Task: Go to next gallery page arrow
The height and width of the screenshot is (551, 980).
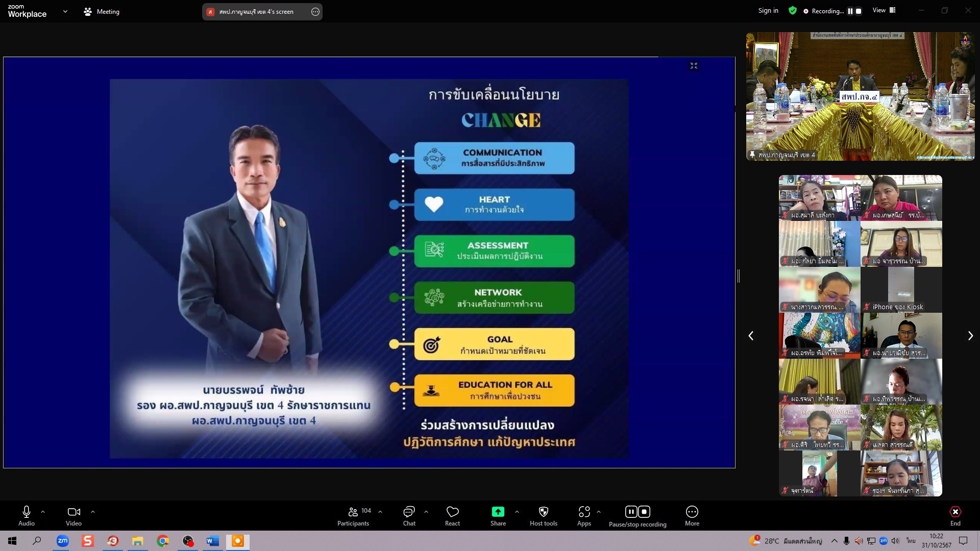Action: (970, 336)
